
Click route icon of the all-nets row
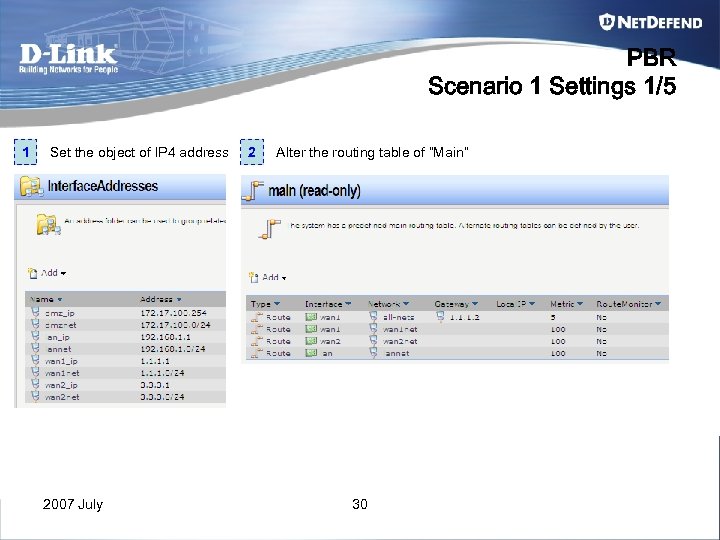click(x=257, y=317)
